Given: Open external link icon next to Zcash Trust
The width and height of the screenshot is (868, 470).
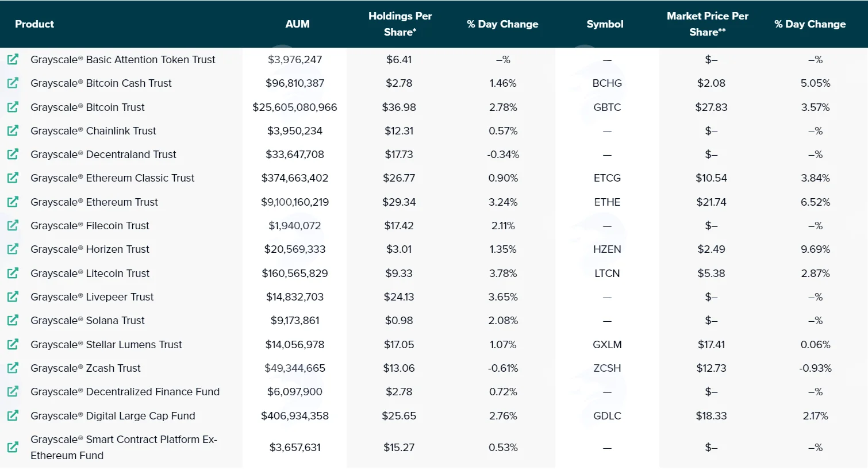Looking at the screenshot, I should click(13, 368).
